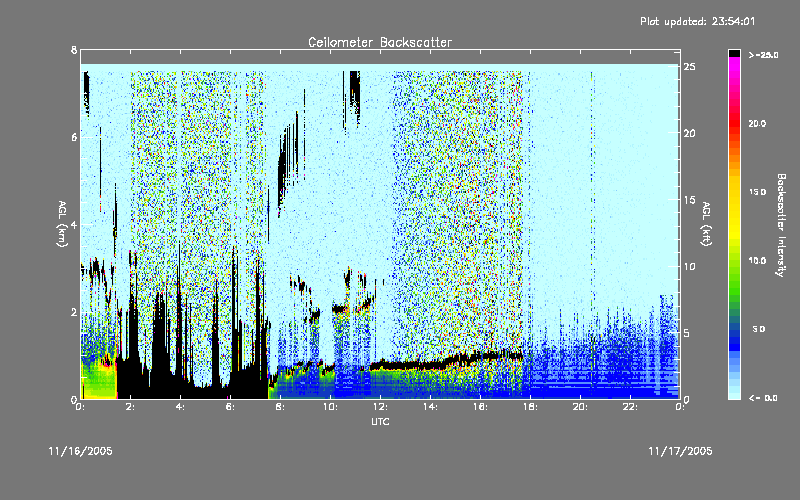Screen dimensions: 800x500
Task: Click the "6:" hour tick on UTC axis
Action: click(231, 407)
